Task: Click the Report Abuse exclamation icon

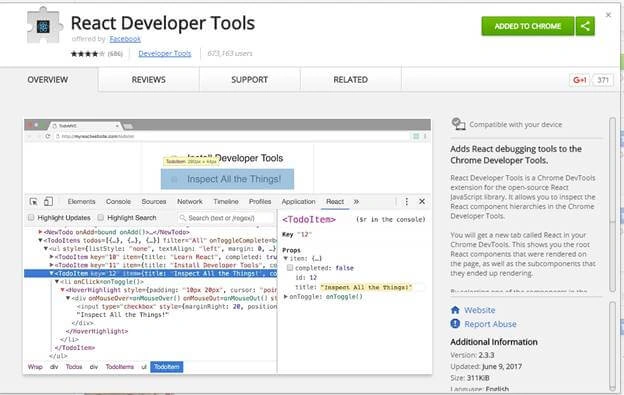Action: click(x=455, y=324)
